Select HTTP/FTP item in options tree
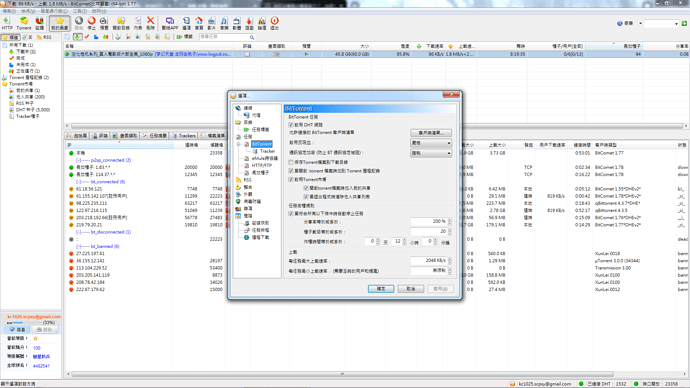The width and height of the screenshot is (690, 388). click(x=261, y=165)
